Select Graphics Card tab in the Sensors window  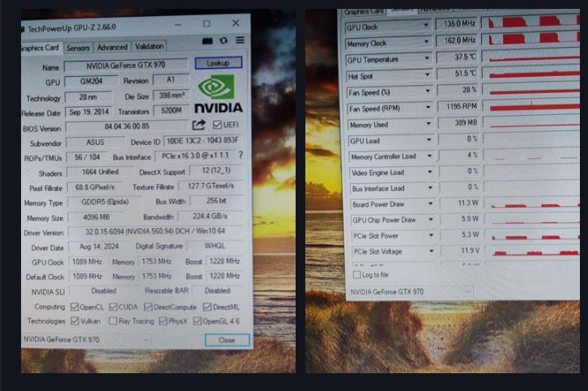[364, 11]
